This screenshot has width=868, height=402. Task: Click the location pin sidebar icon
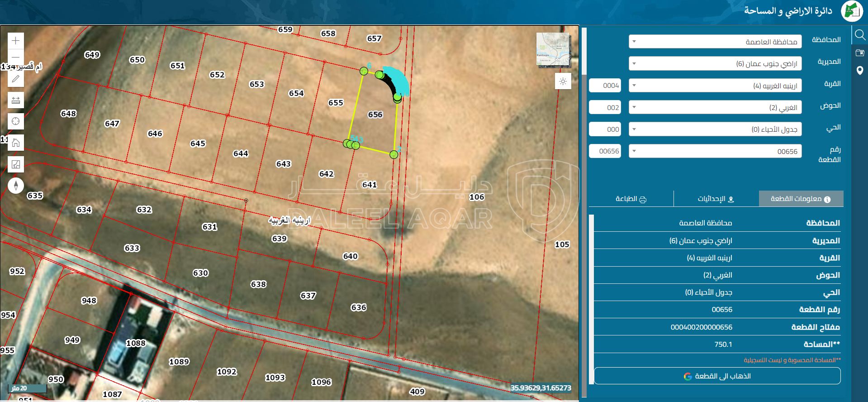[860, 71]
